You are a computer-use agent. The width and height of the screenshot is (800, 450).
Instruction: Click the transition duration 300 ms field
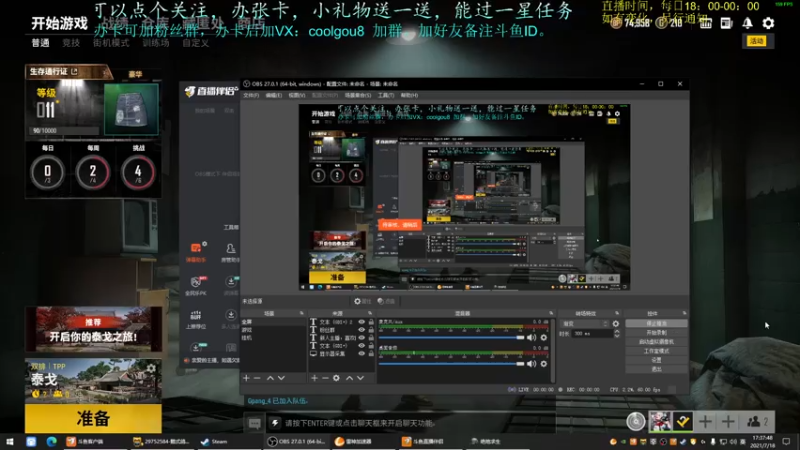592,334
